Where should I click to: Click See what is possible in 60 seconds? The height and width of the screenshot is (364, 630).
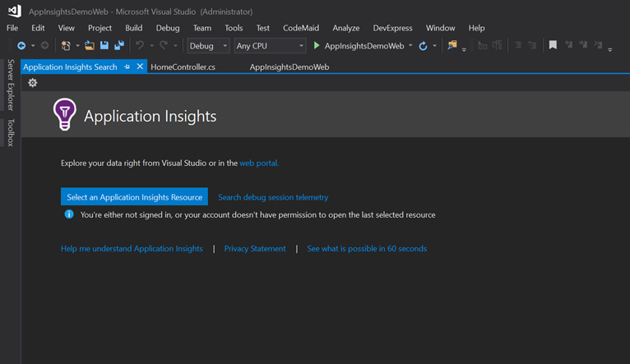(x=367, y=248)
